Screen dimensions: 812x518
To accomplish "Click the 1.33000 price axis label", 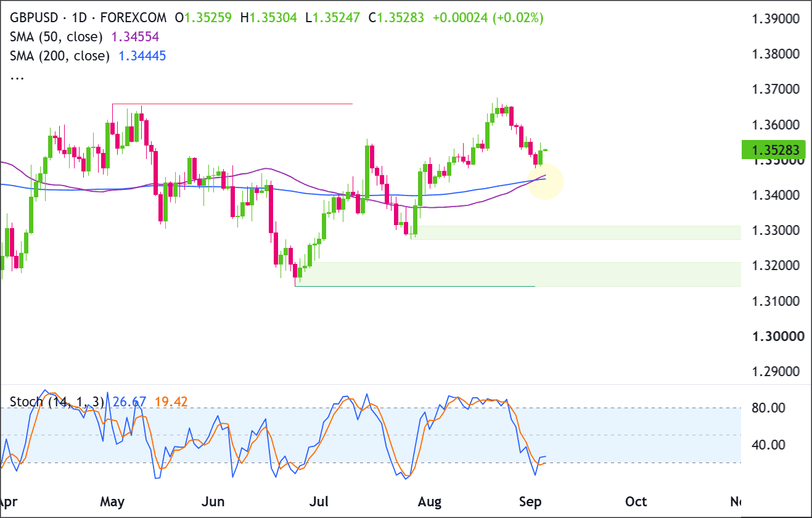I will [775, 231].
